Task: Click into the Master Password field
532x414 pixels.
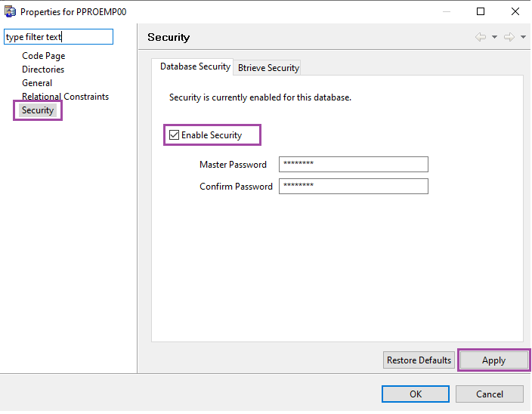Action: tap(353, 165)
